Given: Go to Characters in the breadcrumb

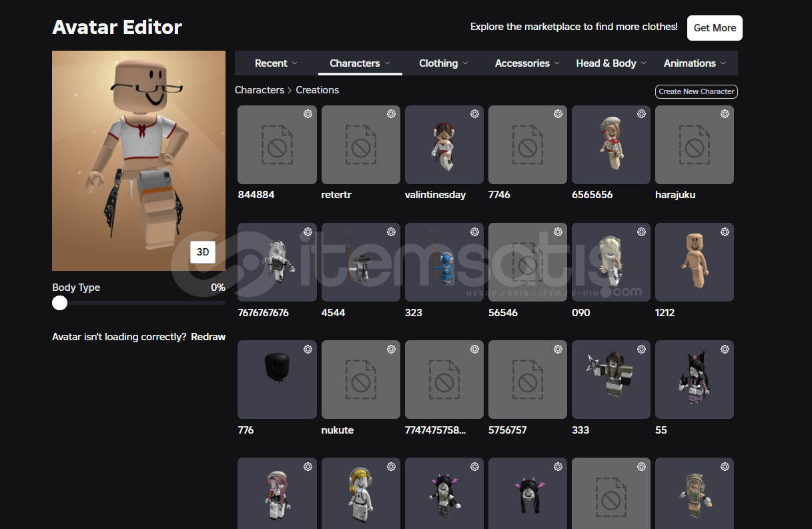Looking at the screenshot, I should (260, 90).
